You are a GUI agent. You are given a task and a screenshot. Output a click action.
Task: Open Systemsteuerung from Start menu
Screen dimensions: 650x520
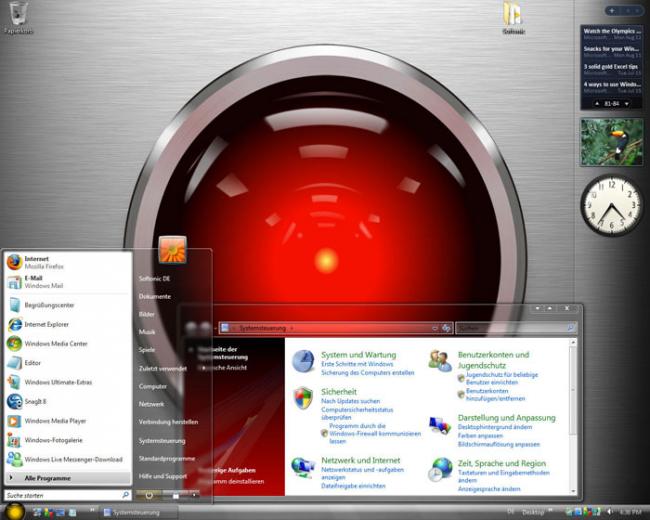click(162, 441)
